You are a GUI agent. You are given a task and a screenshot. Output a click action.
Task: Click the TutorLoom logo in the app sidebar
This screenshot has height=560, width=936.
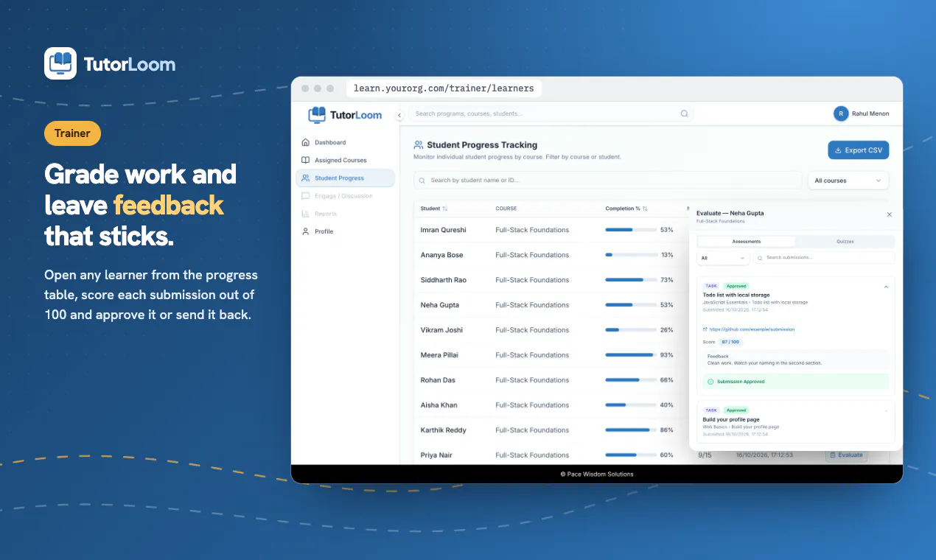click(x=345, y=115)
